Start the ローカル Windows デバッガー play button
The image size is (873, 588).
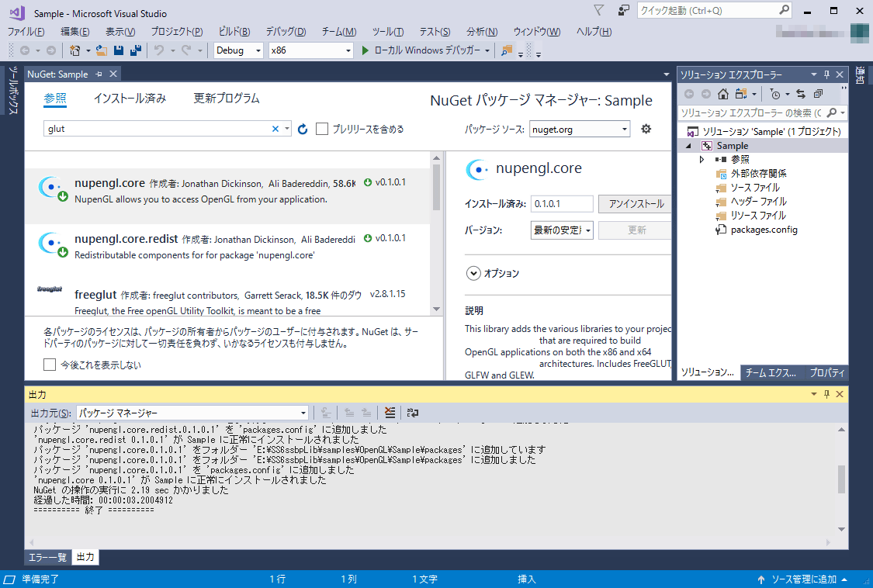(365, 50)
